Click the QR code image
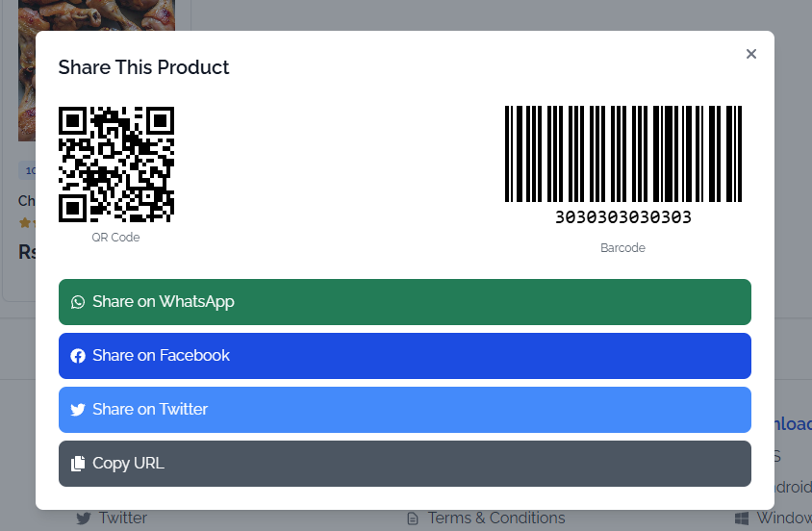The image size is (812, 531). coord(116,164)
